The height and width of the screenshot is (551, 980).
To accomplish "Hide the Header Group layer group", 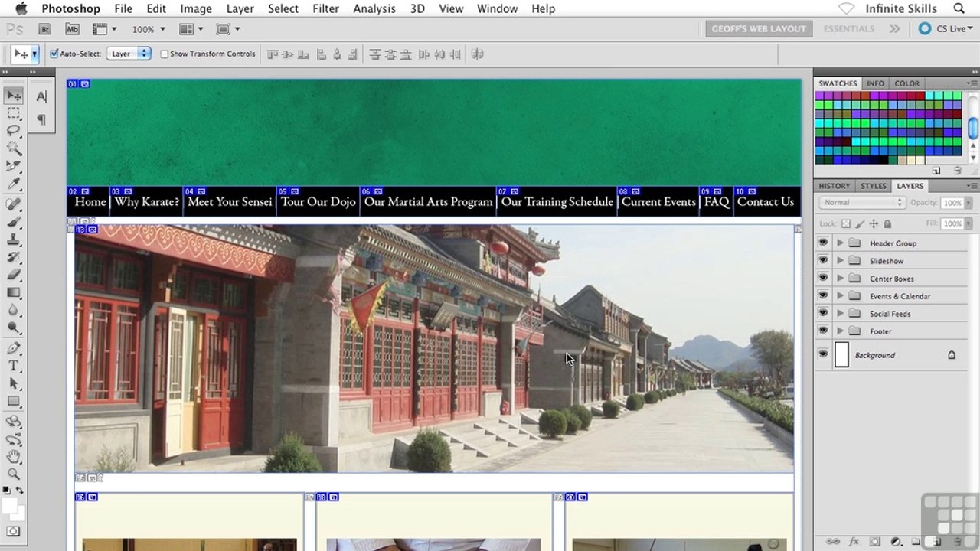I will [823, 243].
